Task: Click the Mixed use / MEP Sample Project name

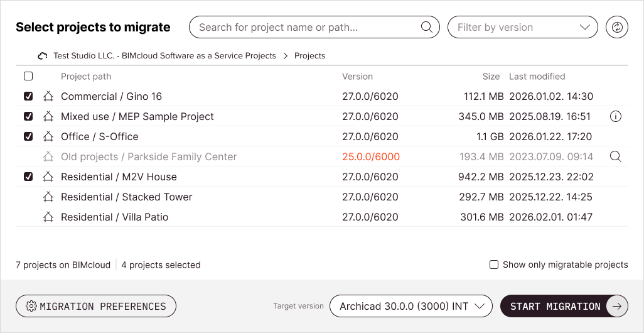Action: tap(137, 116)
